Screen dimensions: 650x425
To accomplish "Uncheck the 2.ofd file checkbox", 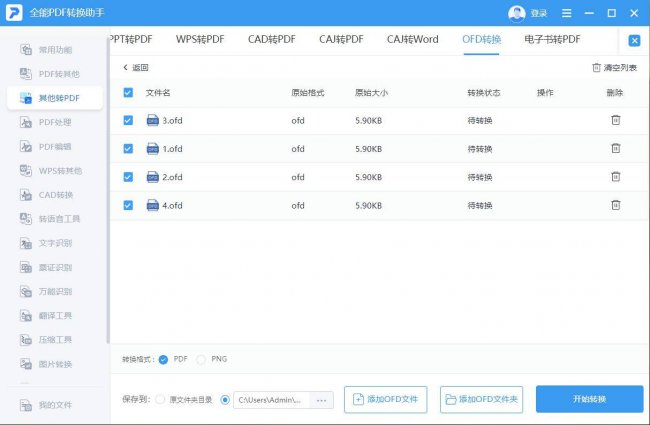I will pyautogui.click(x=128, y=177).
